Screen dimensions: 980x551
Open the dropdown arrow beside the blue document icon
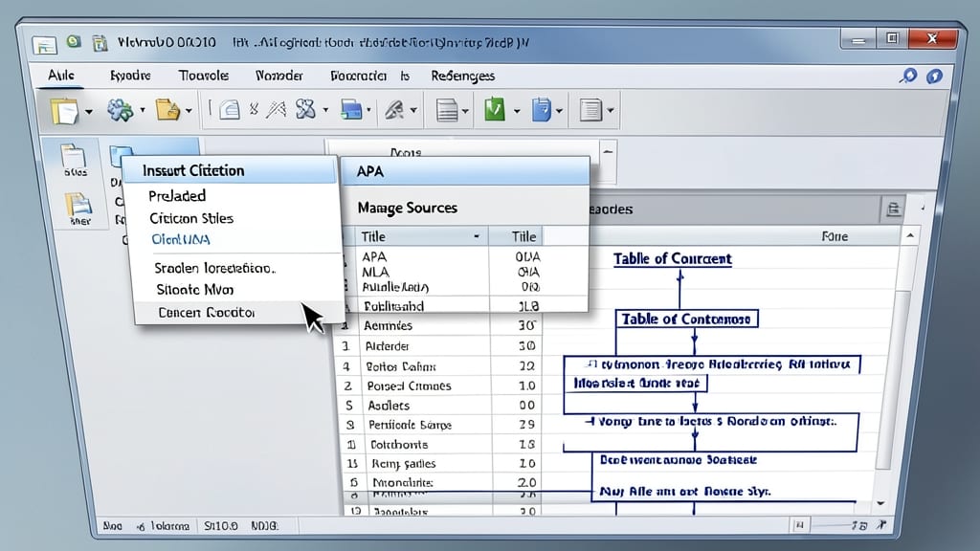559,112
